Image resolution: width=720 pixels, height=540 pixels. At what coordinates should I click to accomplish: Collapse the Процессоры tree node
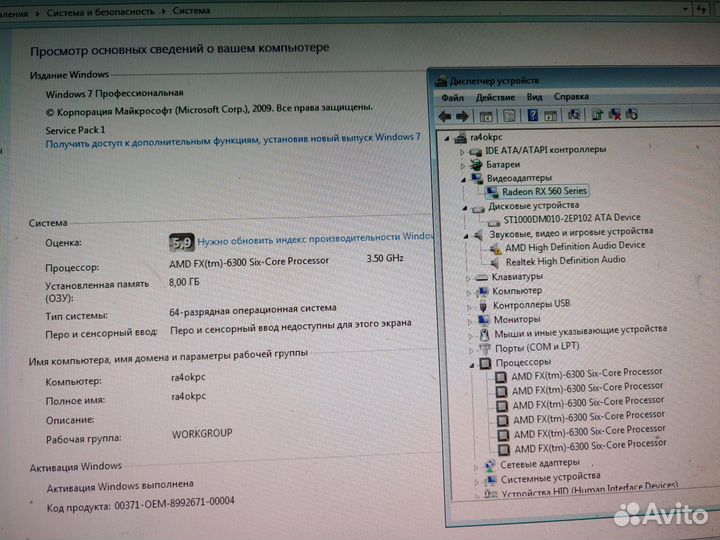click(472, 366)
